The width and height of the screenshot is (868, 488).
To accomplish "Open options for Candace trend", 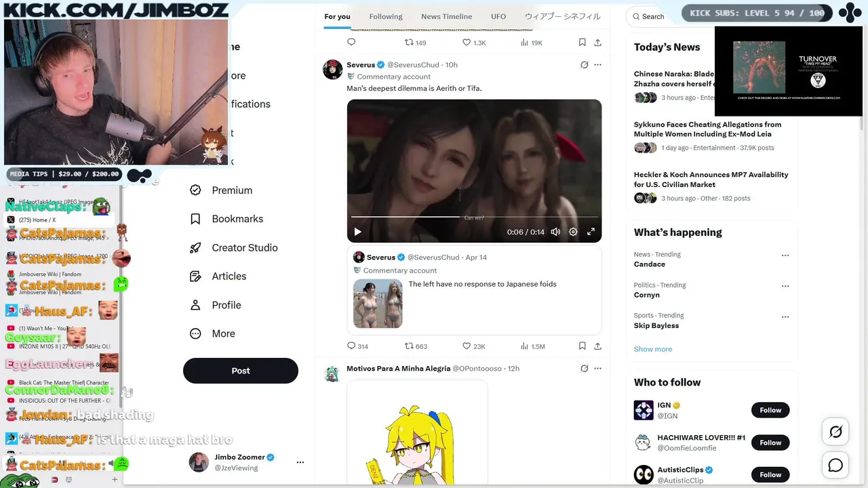I will click(785, 256).
